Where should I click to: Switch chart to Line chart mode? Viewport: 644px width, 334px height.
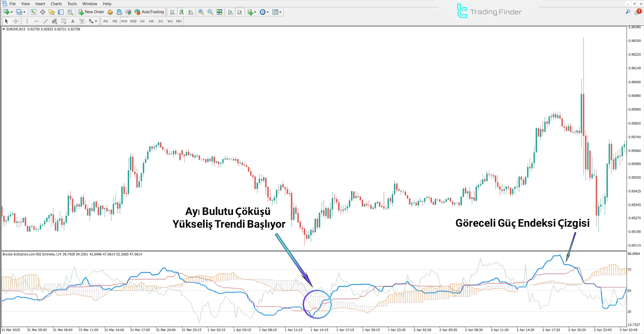coord(191,12)
